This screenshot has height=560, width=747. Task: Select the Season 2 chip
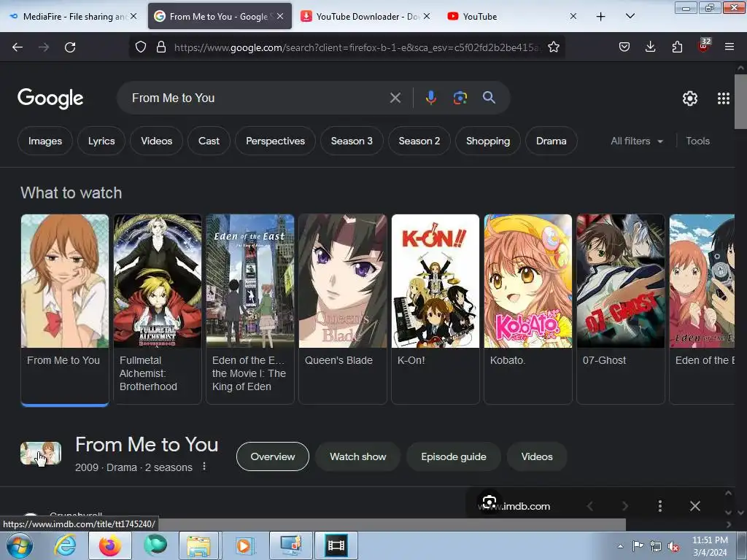419,141
